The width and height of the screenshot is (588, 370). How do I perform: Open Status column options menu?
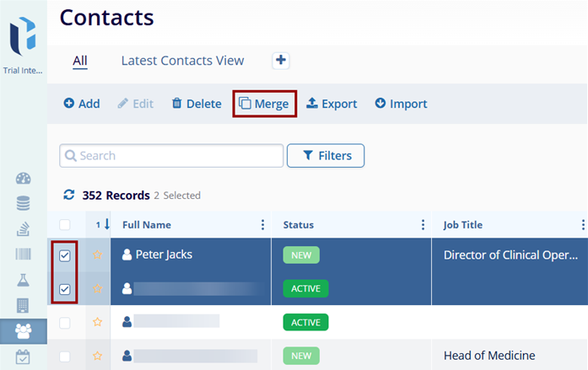(423, 225)
